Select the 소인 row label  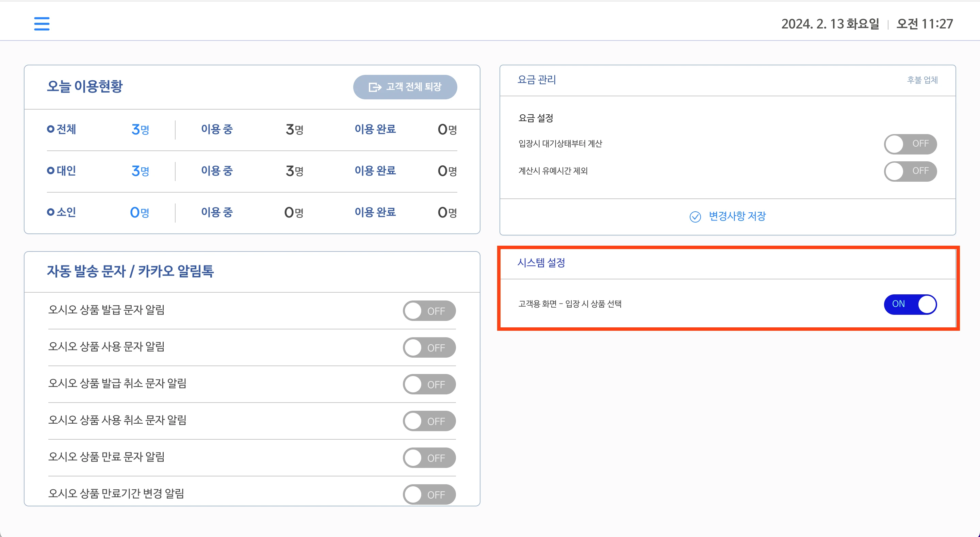pos(62,212)
